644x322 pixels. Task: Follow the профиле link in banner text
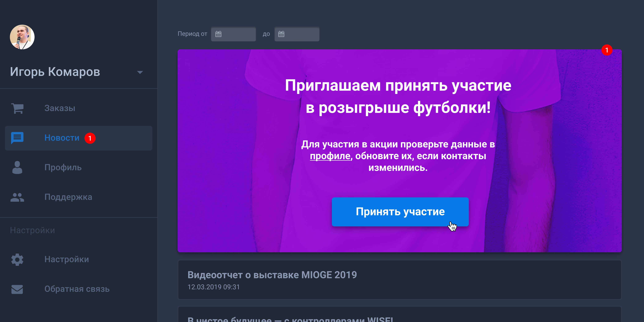pyautogui.click(x=330, y=156)
